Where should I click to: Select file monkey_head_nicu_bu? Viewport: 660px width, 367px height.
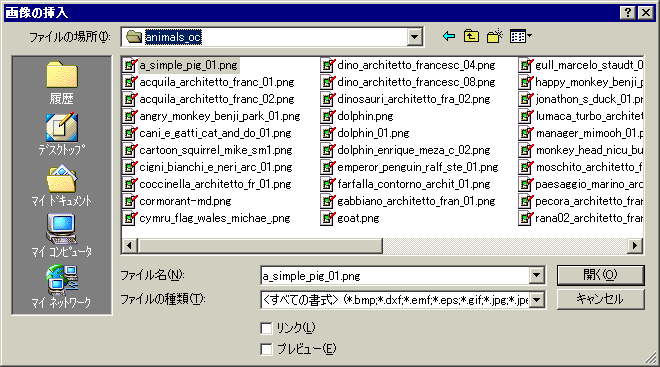coord(589,150)
